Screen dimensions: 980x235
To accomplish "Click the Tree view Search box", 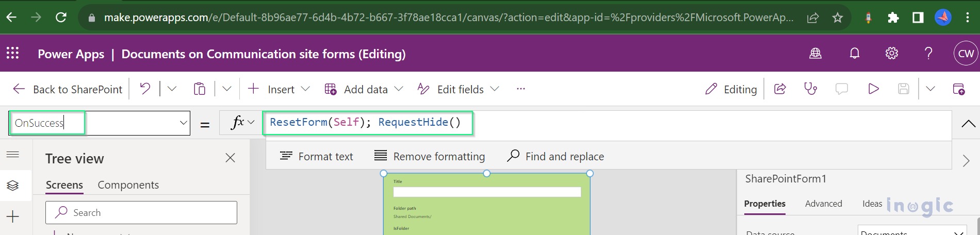I will pos(141,212).
